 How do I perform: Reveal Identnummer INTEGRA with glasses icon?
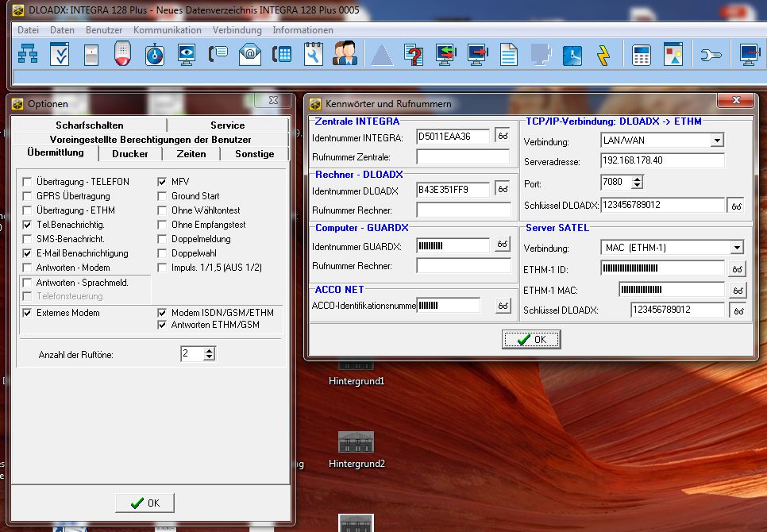(503, 136)
